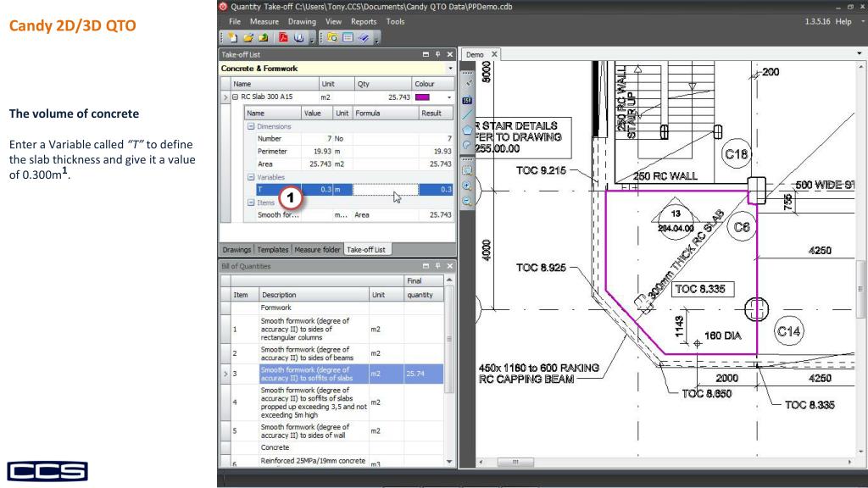
Task: Click the zoom out magnifier icon
Action: coord(467,202)
